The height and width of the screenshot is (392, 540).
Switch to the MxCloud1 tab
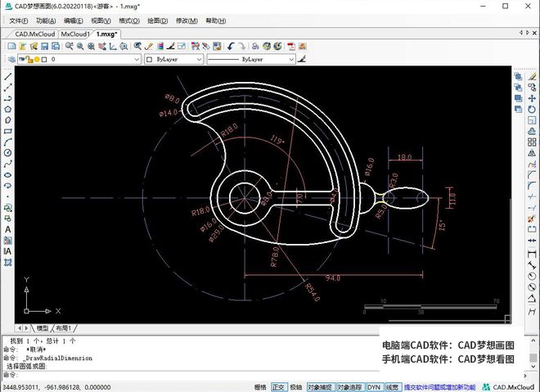(x=75, y=34)
